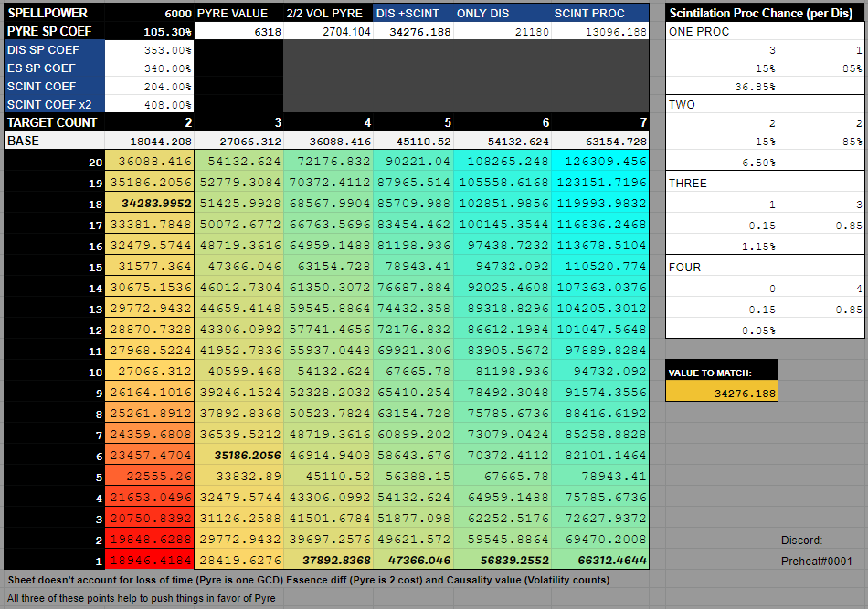The height and width of the screenshot is (609, 868).
Task: Click the DIS SP COEF label cell
Action: tap(55, 50)
